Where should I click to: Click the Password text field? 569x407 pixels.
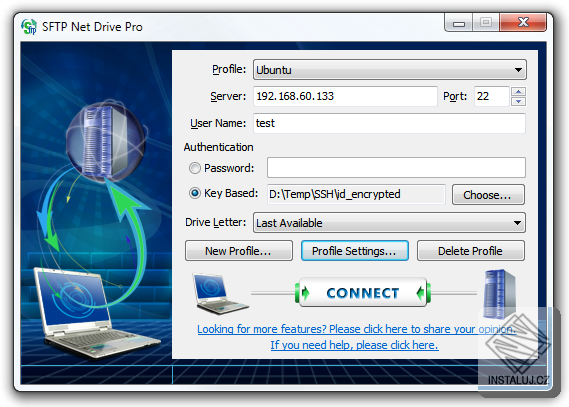coord(396,168)
